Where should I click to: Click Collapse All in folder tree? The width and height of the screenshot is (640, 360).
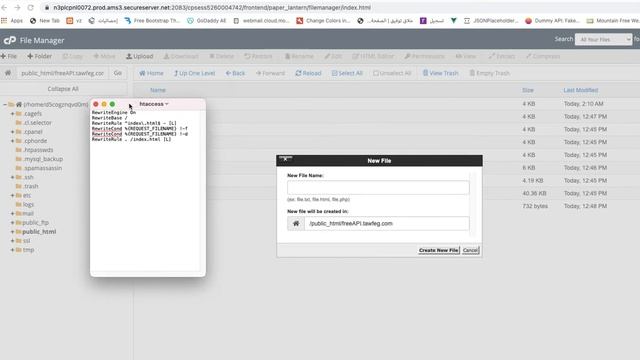pyautogui.click(x=63, y=89)
